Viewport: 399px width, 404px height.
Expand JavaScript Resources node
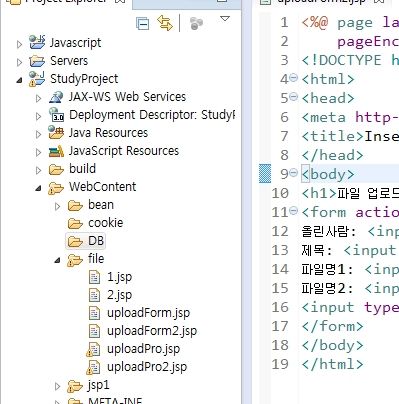click(x=38, y=152)
